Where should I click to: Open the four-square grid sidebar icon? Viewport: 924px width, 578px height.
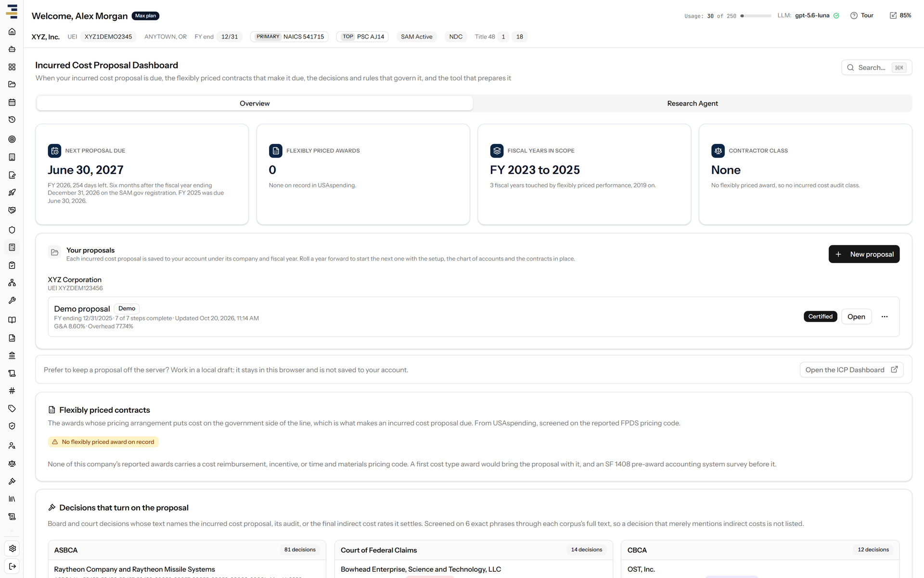tap(12, 67)
